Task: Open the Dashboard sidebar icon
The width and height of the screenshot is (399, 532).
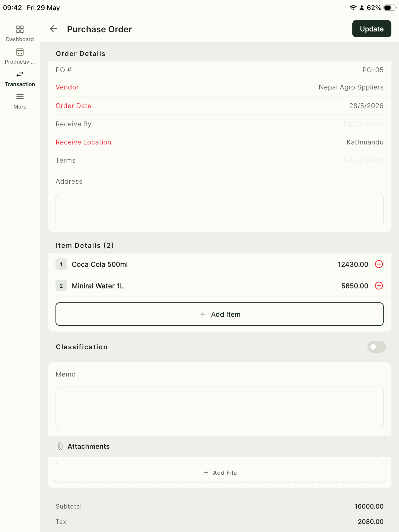Action: point(20,29)
